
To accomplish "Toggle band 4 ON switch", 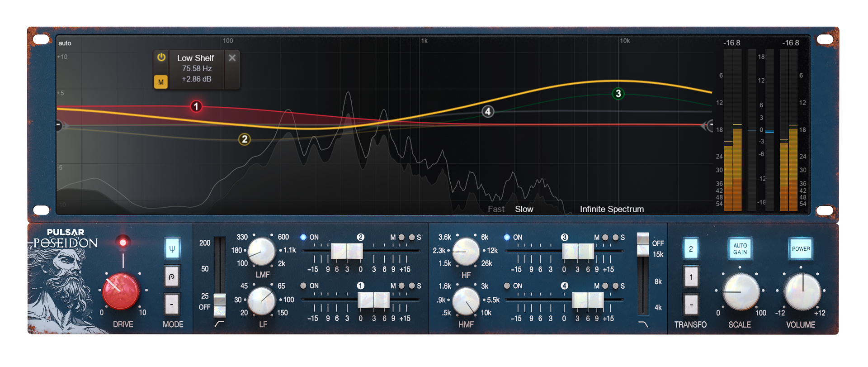I will tap(507, 286).
